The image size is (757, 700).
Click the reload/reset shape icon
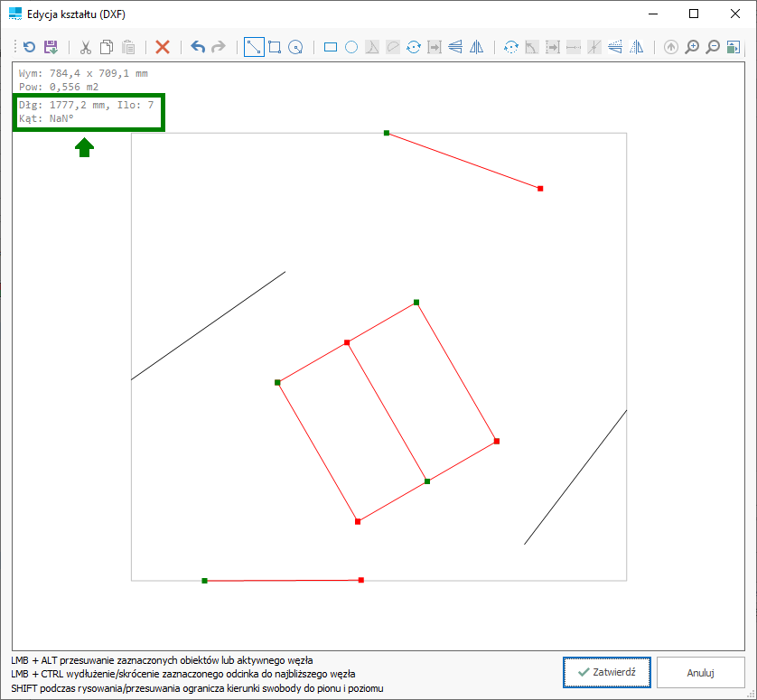click(30, 47)
